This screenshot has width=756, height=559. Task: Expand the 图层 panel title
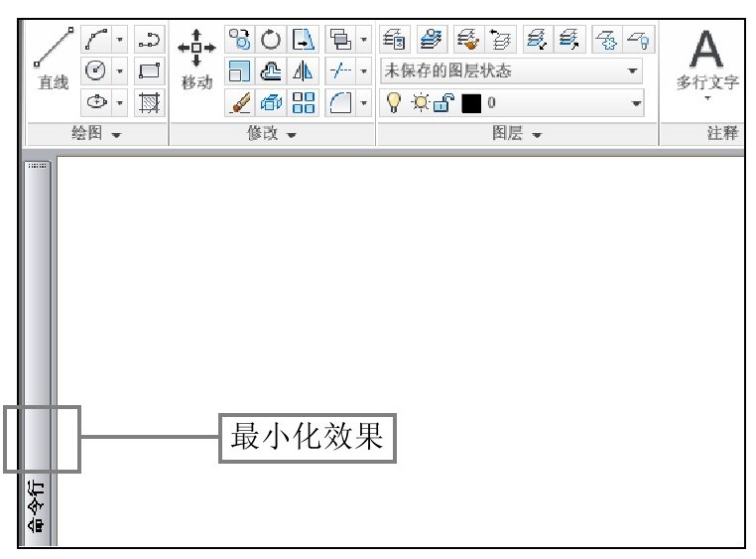[517, 134]
